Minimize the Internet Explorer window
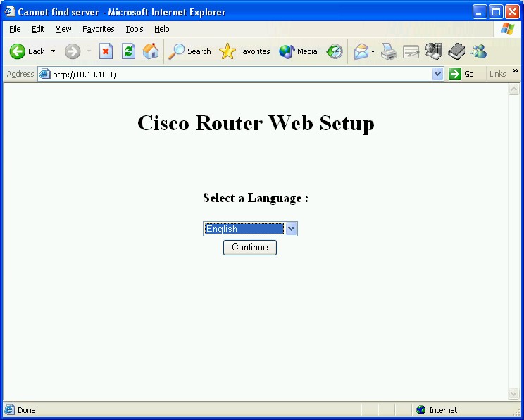524x420 pixels. tap(480, 12)
